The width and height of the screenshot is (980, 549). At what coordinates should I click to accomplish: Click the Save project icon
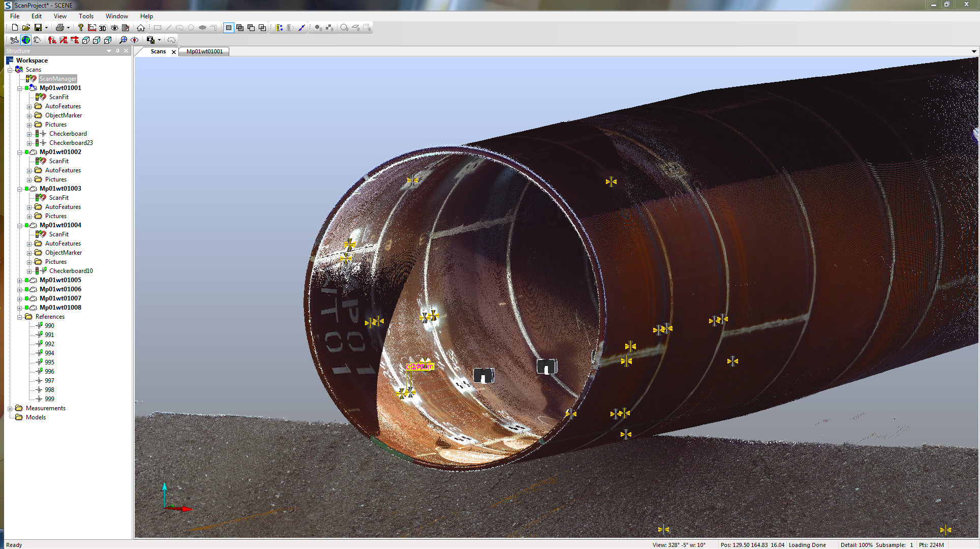pos(38,27)
